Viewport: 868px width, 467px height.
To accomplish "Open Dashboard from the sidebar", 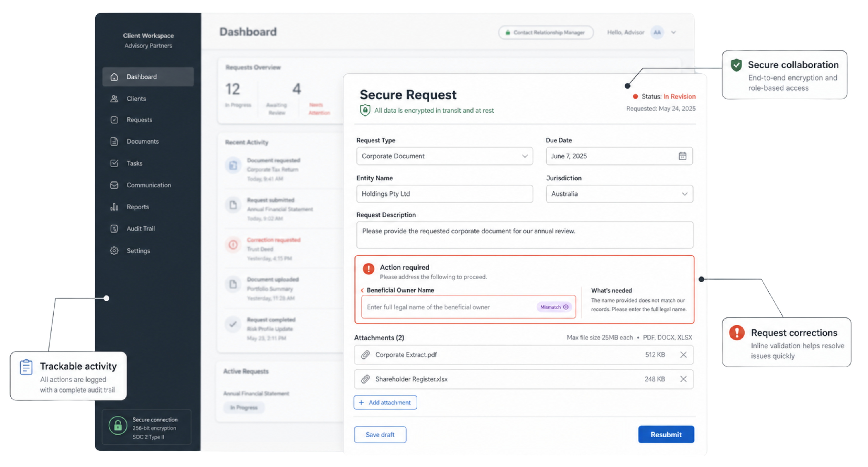I will pyautogui.click(x=148, y=77).
